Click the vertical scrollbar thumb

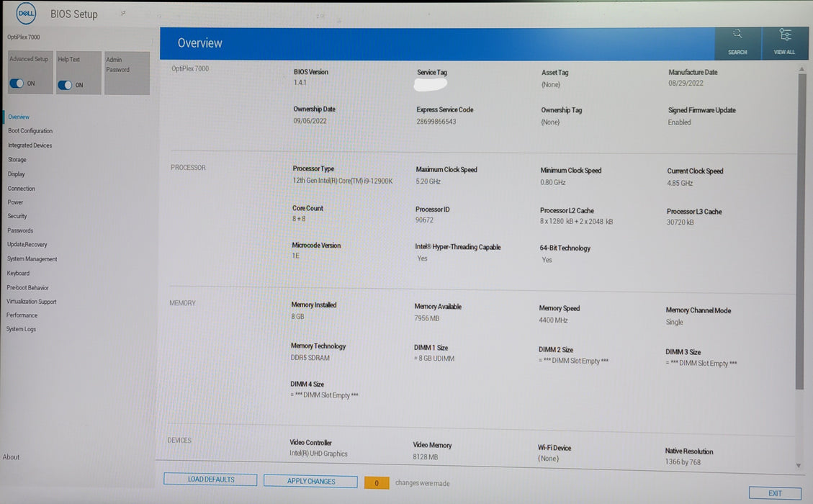801,231
